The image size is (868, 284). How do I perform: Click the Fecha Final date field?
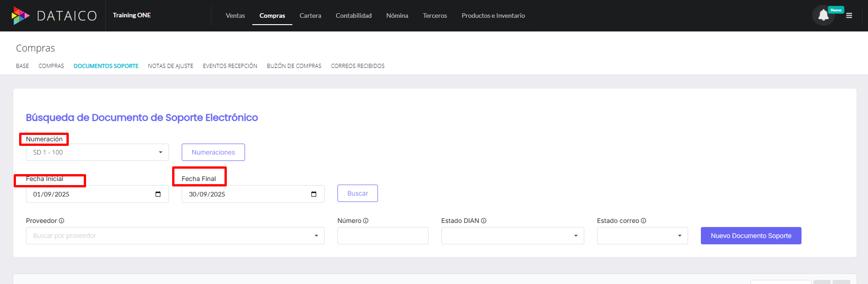tap(253, 194)
